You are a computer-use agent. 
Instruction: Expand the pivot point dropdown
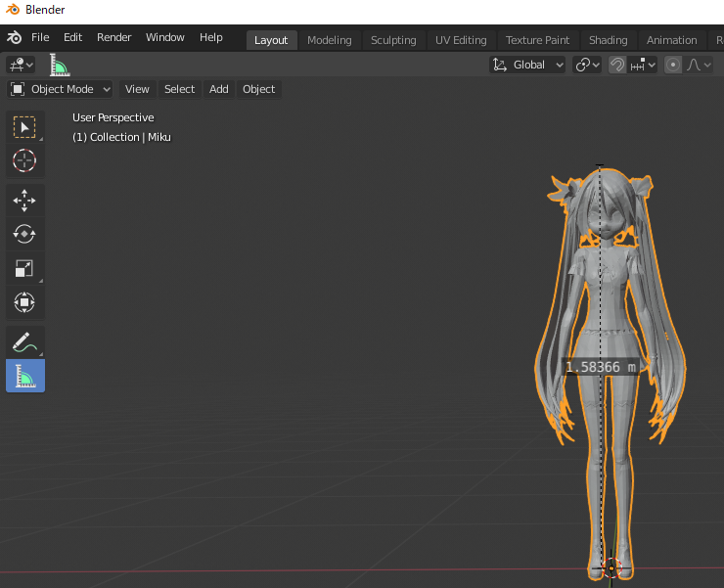(587, 65)
